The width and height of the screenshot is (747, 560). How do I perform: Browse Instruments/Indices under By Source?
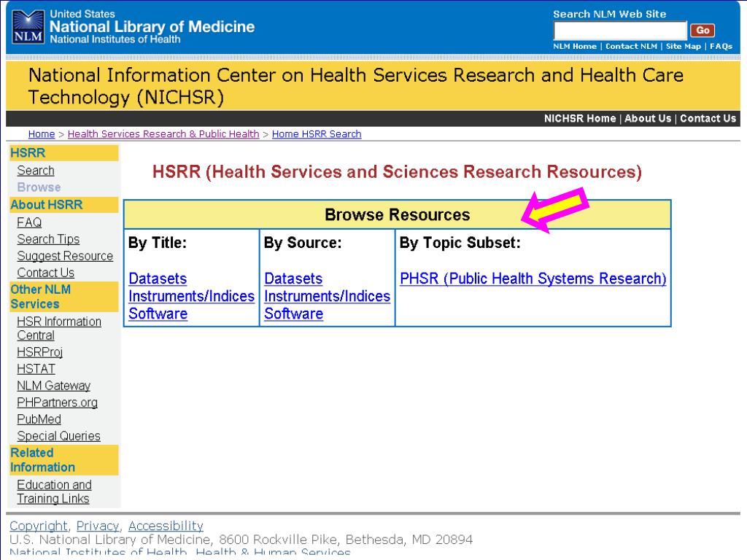coord(328,296)
